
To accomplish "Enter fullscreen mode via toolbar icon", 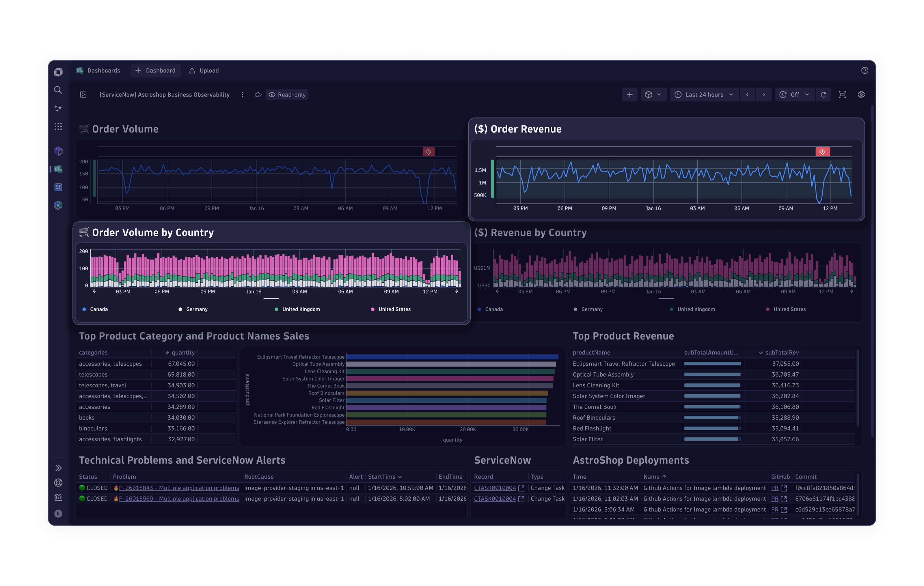I will tap(842, 95).
